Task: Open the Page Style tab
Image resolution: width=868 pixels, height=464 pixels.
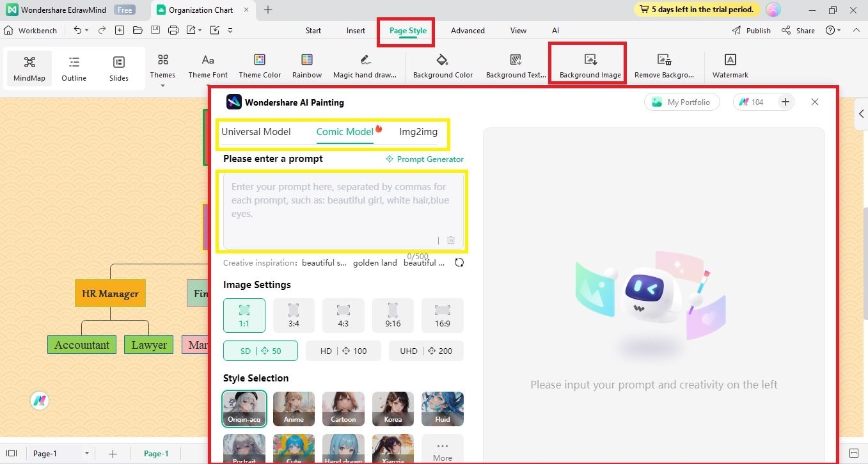Action: 408,31
